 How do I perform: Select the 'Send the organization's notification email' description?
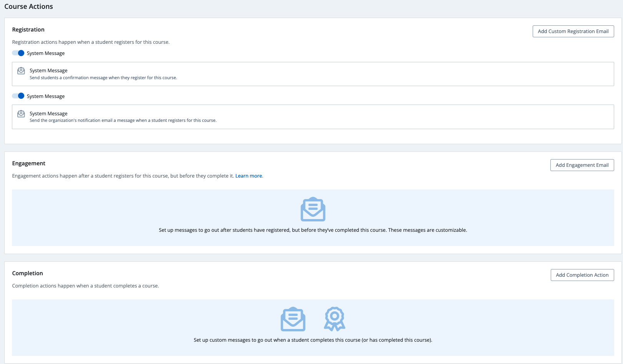[123, 121]
